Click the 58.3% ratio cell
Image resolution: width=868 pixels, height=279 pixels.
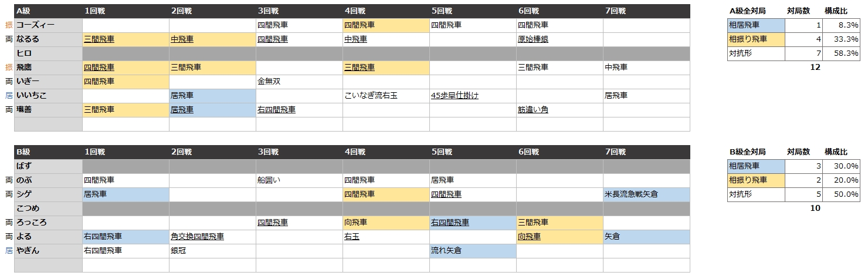point(841,53)
